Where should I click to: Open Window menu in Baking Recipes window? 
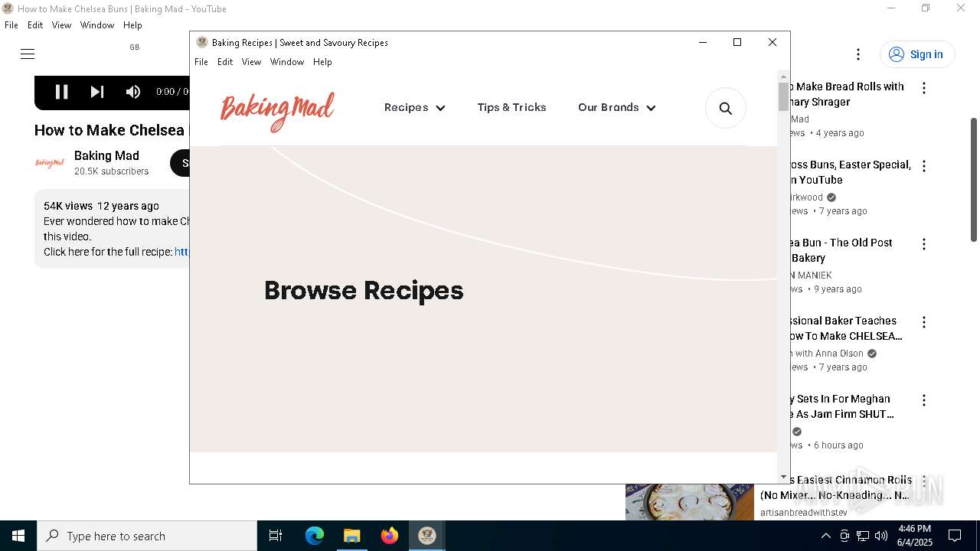(287, 62)
